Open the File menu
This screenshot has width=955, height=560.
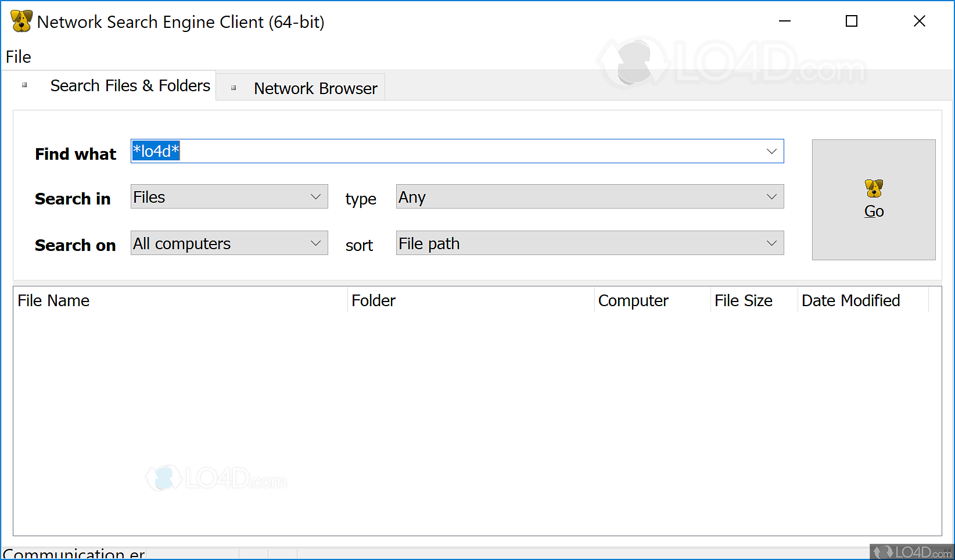18,56
